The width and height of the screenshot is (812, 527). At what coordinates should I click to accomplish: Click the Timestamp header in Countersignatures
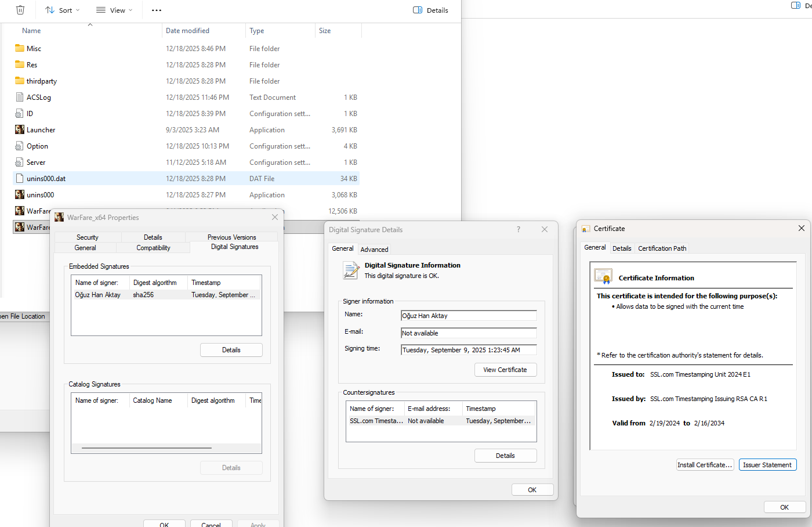pyautogui.click(x=499, y=409)
